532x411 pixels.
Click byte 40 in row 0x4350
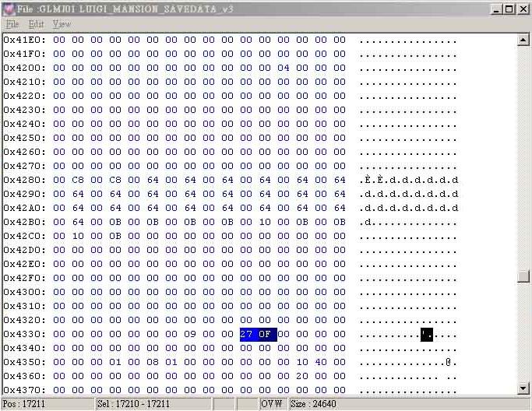321,362
